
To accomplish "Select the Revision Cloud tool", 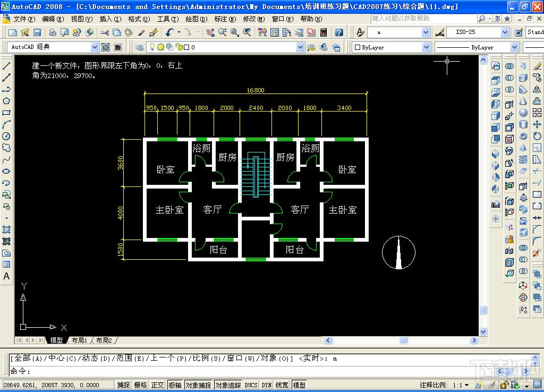I will click(x=6, y=148).
